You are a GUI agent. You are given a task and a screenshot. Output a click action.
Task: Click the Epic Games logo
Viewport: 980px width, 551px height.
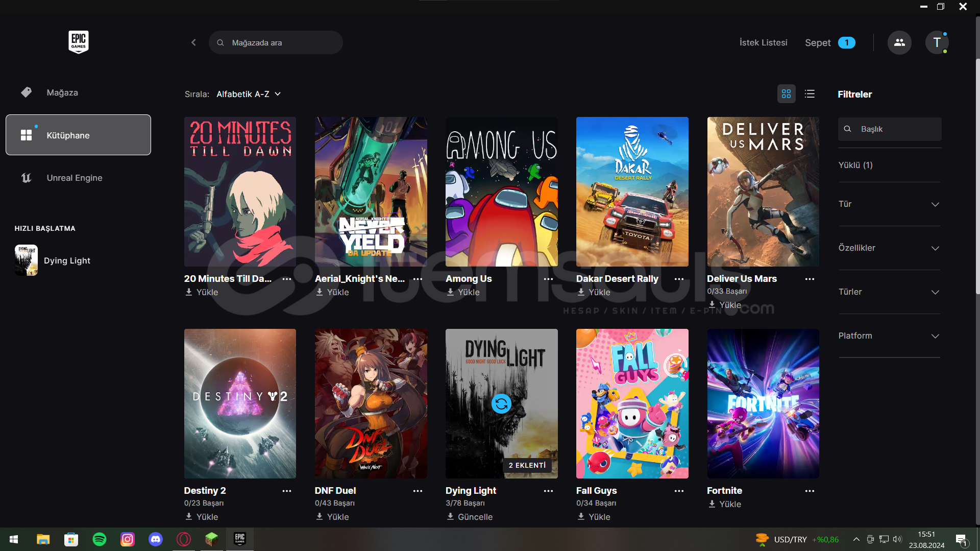pyautogui.click(x=79, y=42)
